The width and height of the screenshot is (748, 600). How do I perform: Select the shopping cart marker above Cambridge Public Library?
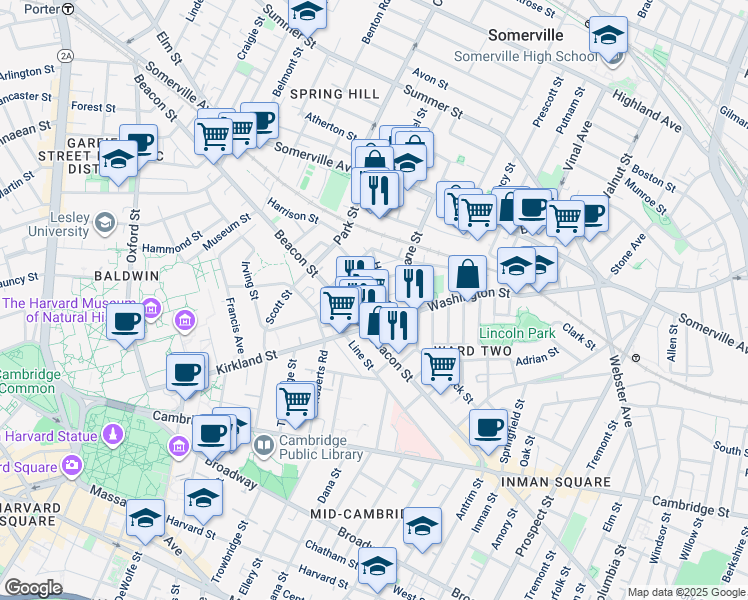[x=295, y=402]
